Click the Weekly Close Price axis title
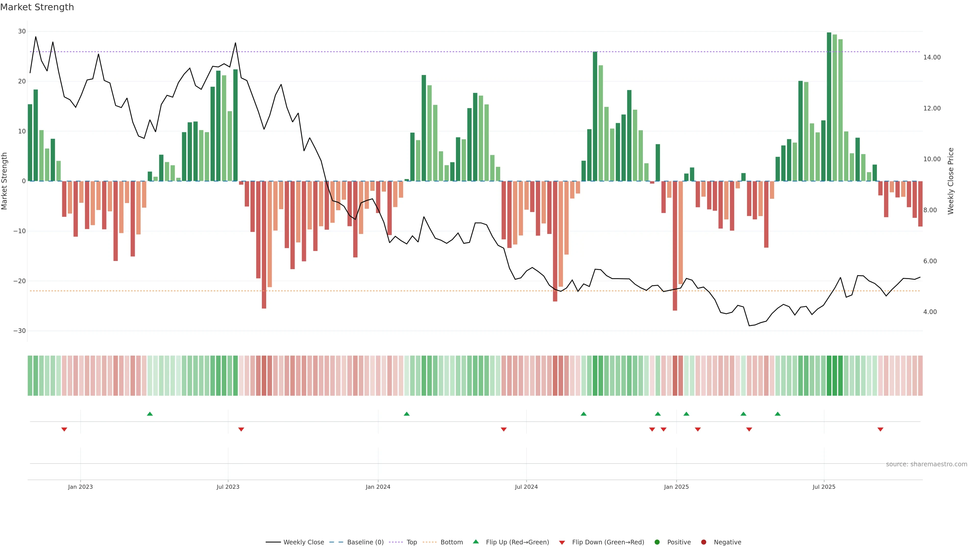Image resolution: width=980 pixels, height=551 pixels. (951, 181)
